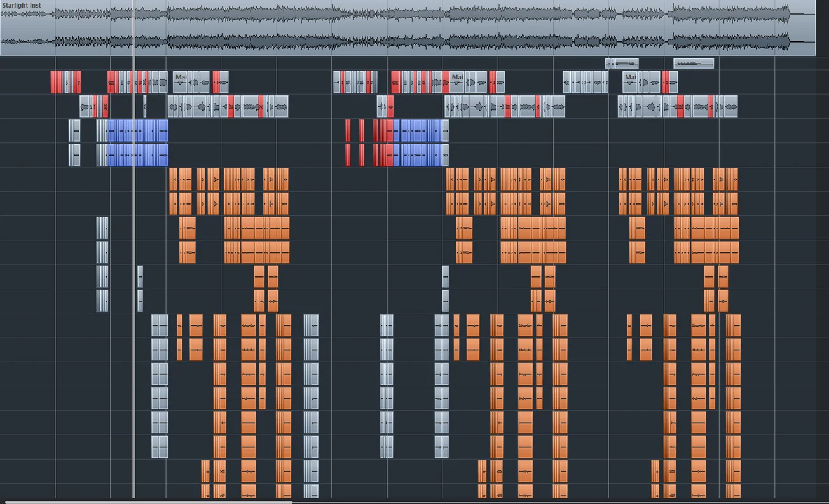829x504 pixels.
Task: Select the lower blue clip in the first section
Action: (139, 154)
